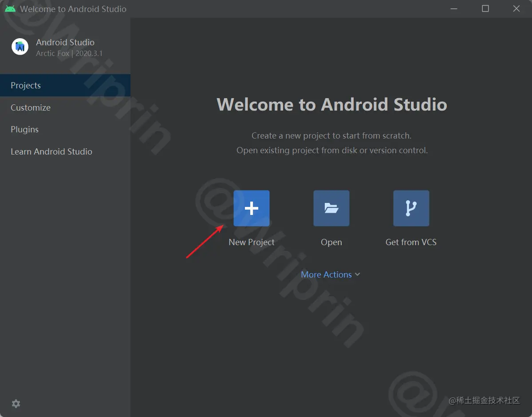Image resolution: width=532 pixels, height=417 pixels.
Task: Open the Plugins section
Action: [24, 129]
